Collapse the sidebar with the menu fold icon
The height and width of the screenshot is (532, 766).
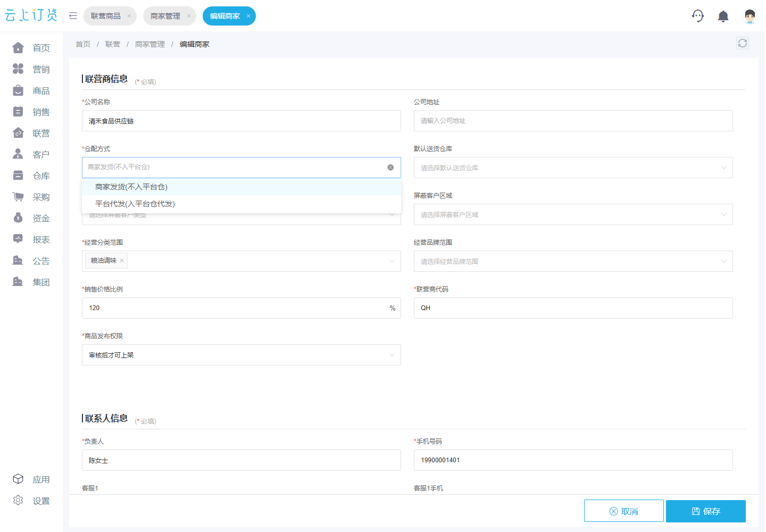point(73,16)
